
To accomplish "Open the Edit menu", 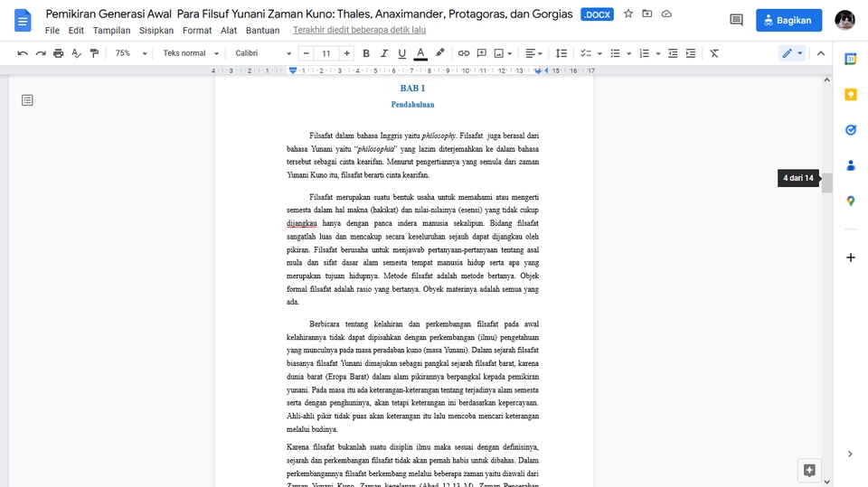I will tap(76, 31).
